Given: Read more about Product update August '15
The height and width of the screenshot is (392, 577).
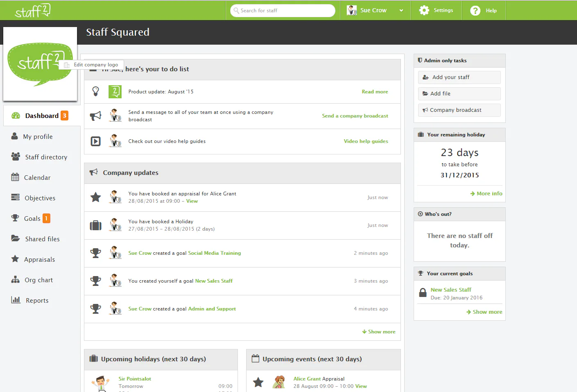Looking at the screenshot, I should coord(375,91).
